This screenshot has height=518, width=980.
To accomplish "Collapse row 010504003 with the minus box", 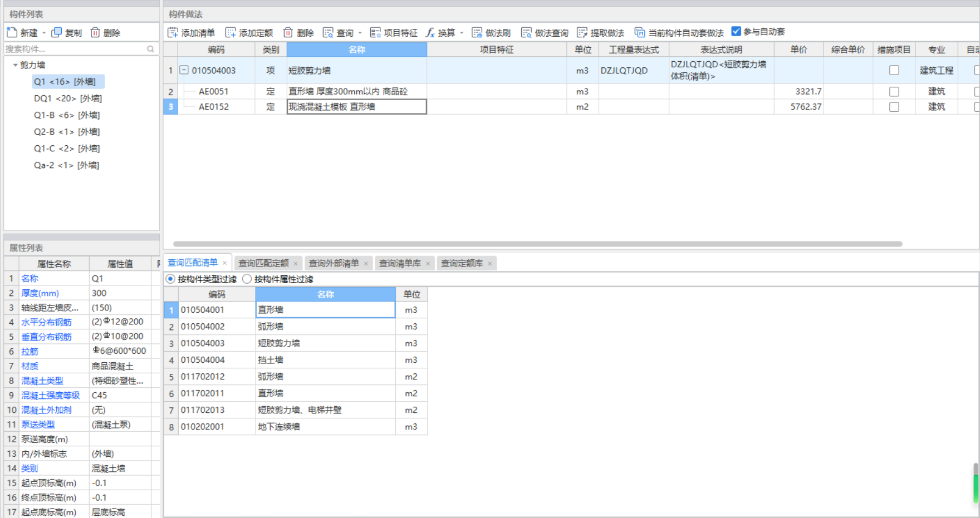I will (x=184, y=70).
